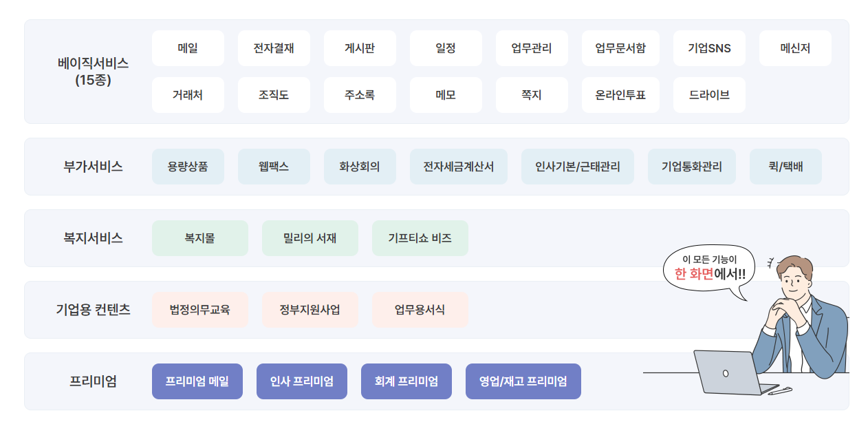Open the 프리미엄 메일 option

[x=197, y=381]
